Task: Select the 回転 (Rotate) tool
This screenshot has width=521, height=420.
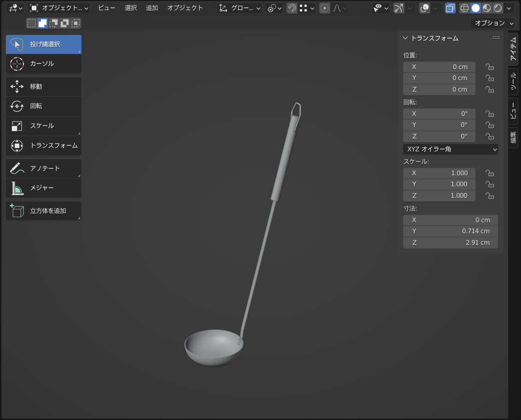Action: coord(43,106)
